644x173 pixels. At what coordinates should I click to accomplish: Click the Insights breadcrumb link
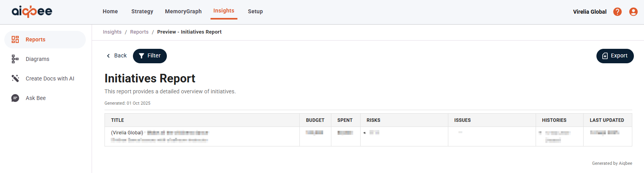tap(112, 32)
